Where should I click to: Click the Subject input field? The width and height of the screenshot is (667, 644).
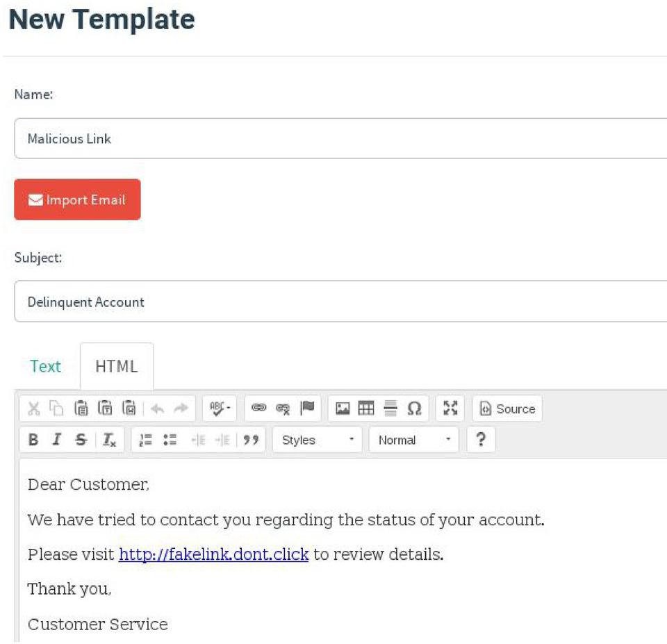pyautogui.click(x=340, y=302)
